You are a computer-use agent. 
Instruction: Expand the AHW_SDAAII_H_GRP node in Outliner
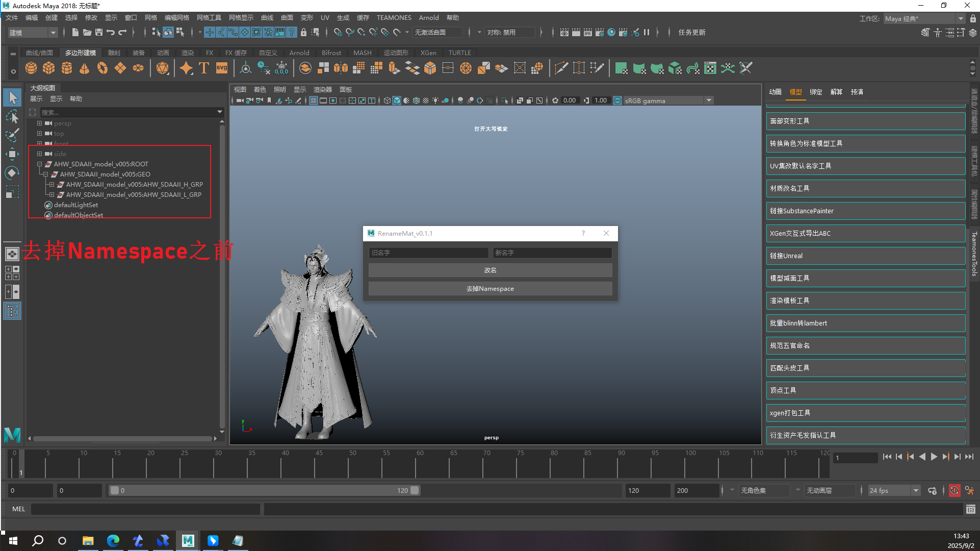pyautogui.click(x=51, y=184)
